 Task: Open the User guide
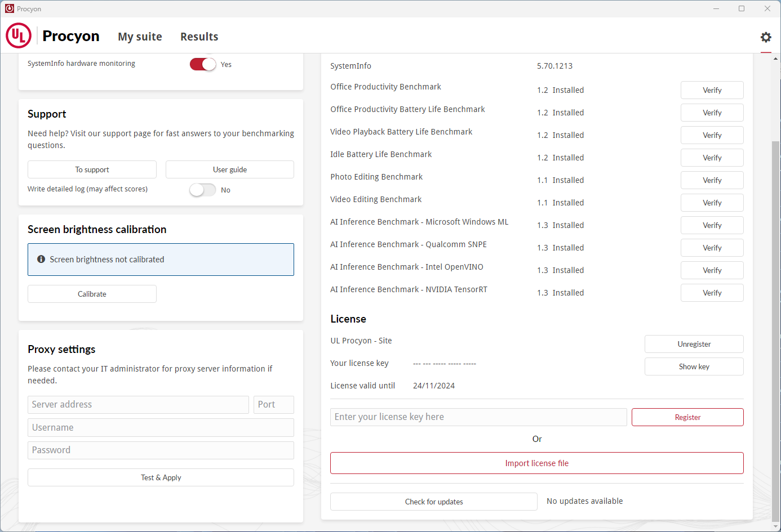(x=230, y=169)
